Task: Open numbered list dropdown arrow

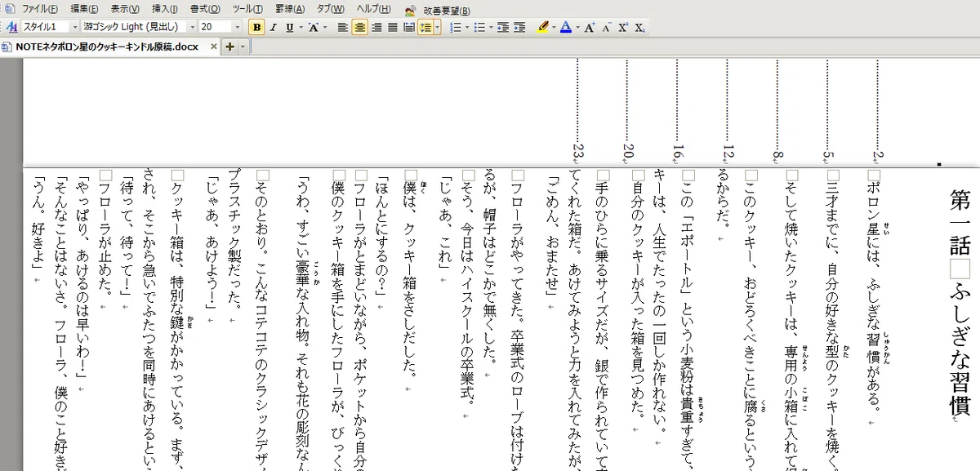Action: coord(467,27)
